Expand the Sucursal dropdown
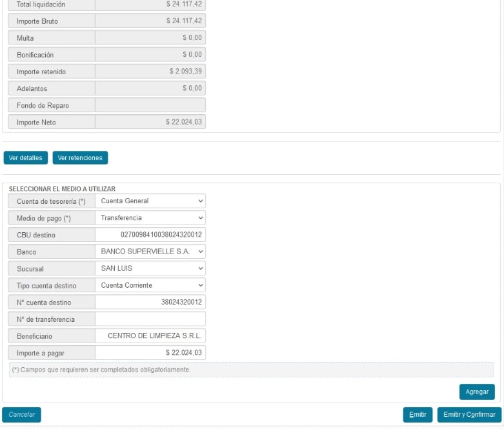Image resolution: width=504 pixels, height=429 pixels. pyautogui.click(x=150, y=268)
